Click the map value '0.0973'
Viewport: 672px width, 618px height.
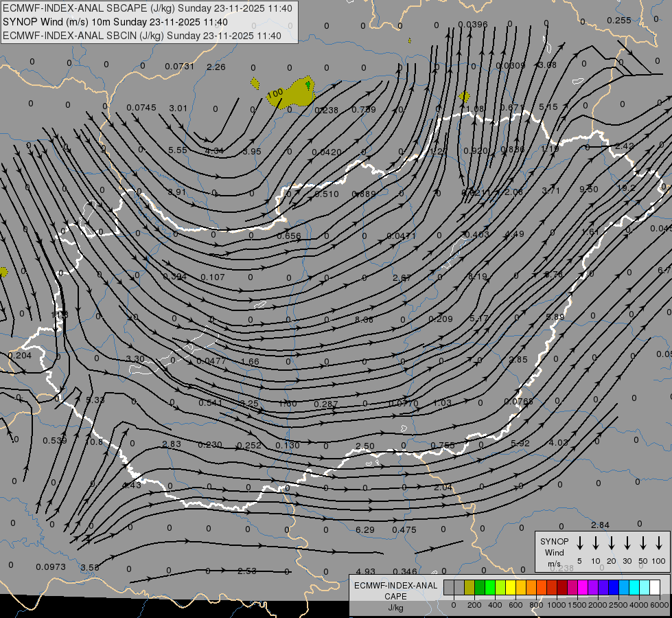[x=51, y=567]
